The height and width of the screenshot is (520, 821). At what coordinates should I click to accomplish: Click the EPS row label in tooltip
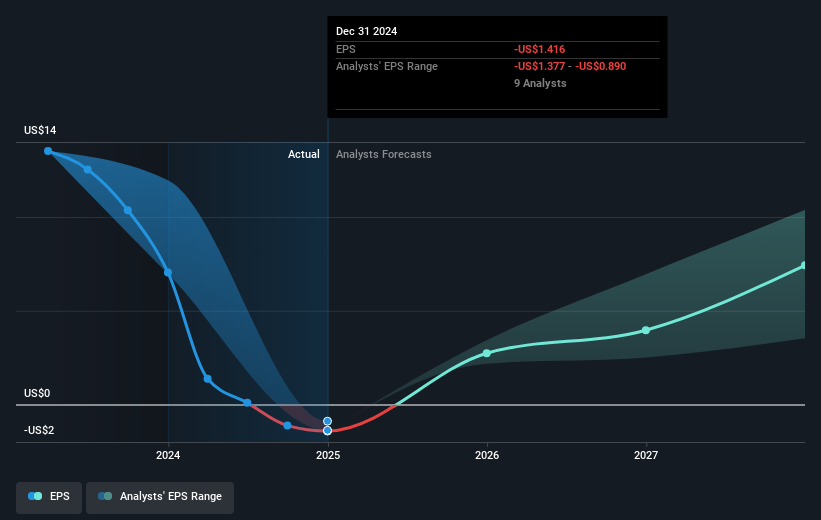pos(346,49)
